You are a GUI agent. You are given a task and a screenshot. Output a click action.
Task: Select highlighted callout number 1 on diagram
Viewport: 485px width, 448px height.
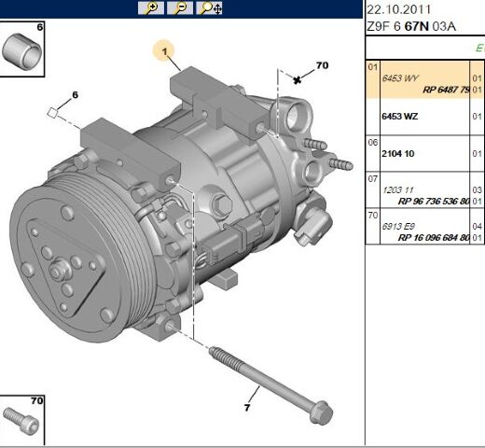(164, 51)
